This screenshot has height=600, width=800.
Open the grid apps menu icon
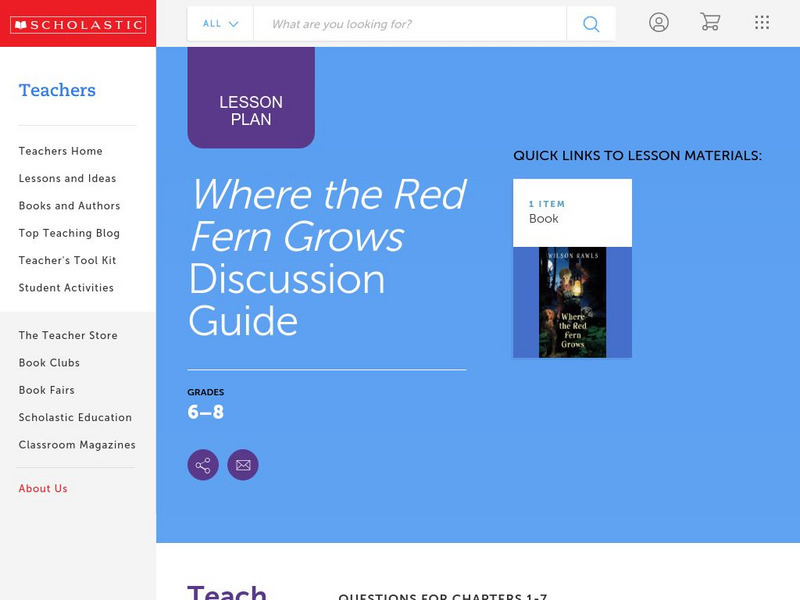click(x=762, y=23)
